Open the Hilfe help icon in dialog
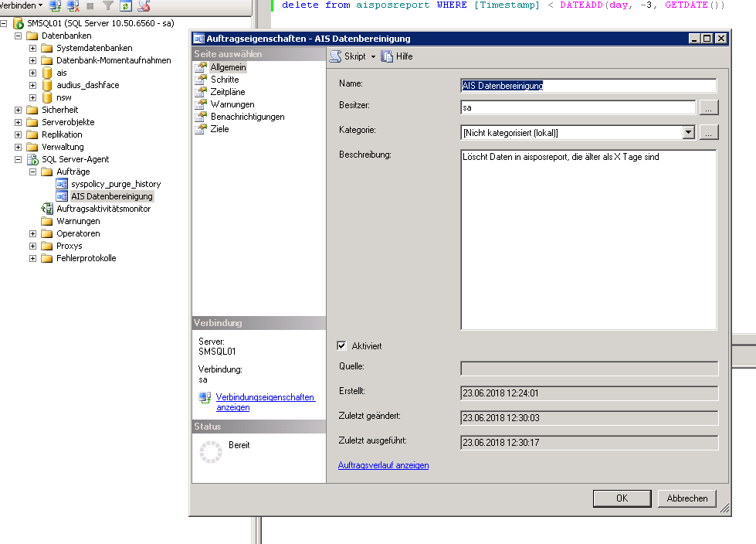 click(x=388, y=56)
